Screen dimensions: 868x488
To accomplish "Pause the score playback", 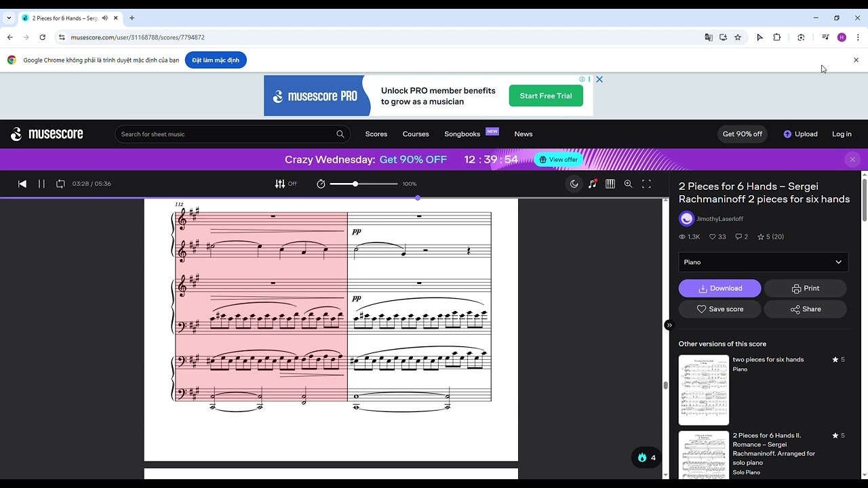I will point(41,184).
